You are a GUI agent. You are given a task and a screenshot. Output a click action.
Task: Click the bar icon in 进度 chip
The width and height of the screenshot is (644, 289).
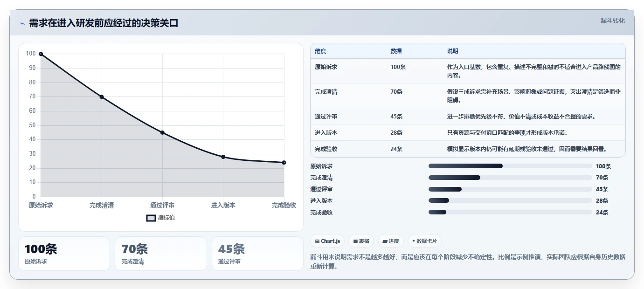(x=385, y=241)
